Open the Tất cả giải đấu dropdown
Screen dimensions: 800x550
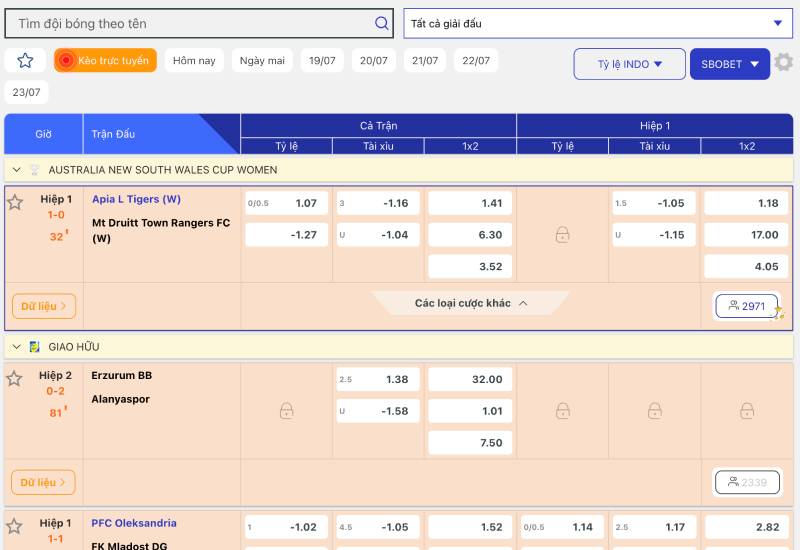(597, 23)
